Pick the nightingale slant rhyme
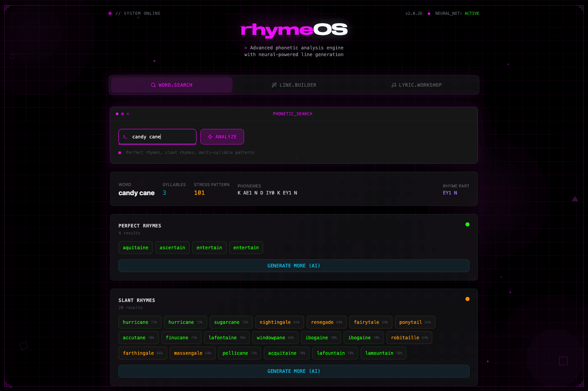The height and width of the screenshot is (391, 588). click(280, 322)
